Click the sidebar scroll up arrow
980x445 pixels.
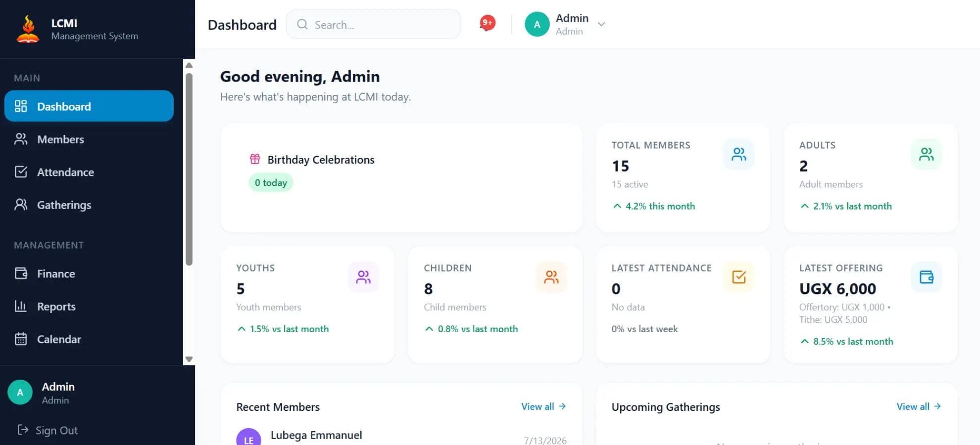[x=189, y=65]
